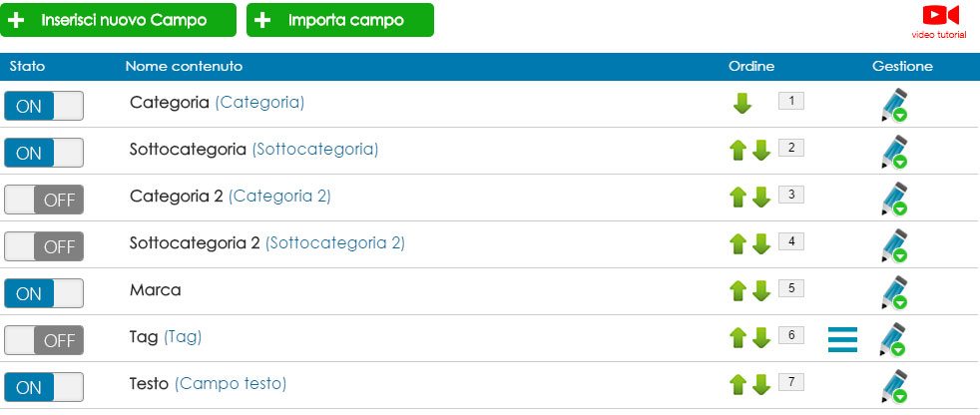The height and width of the screenshot is (415, 980).
Task: Switch on the Tag field toggle
Action: pyautogui.click(x=44, y=340)
